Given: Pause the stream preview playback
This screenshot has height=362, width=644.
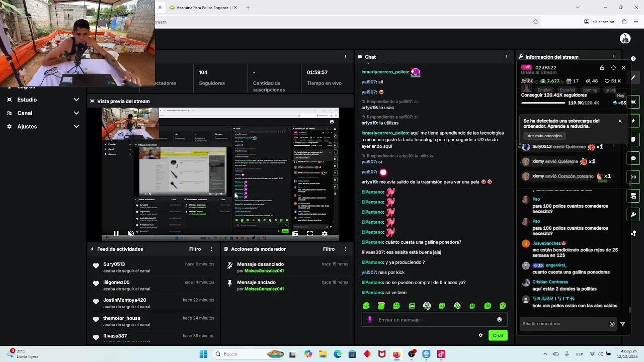Looking at the screenshot, I should point(116,233).
